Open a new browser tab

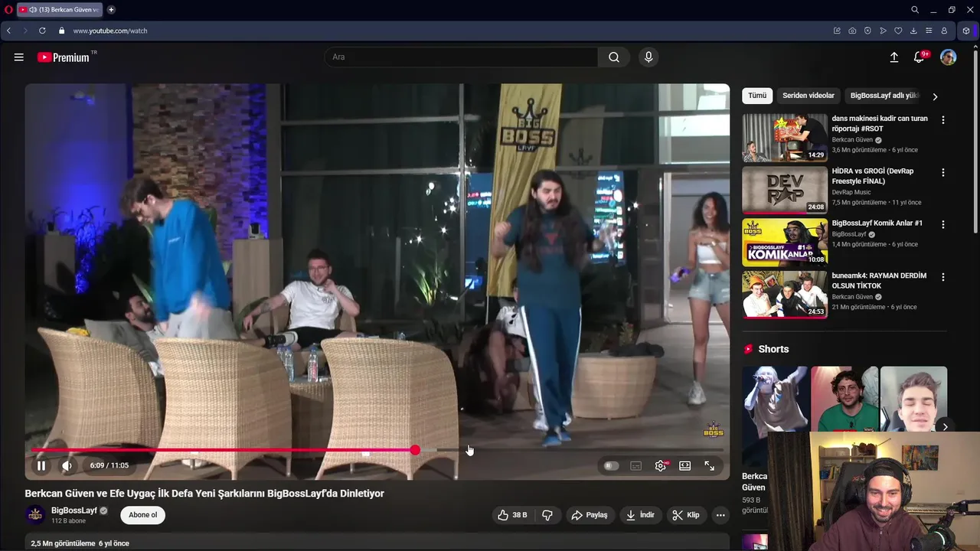tap(111, 10)
